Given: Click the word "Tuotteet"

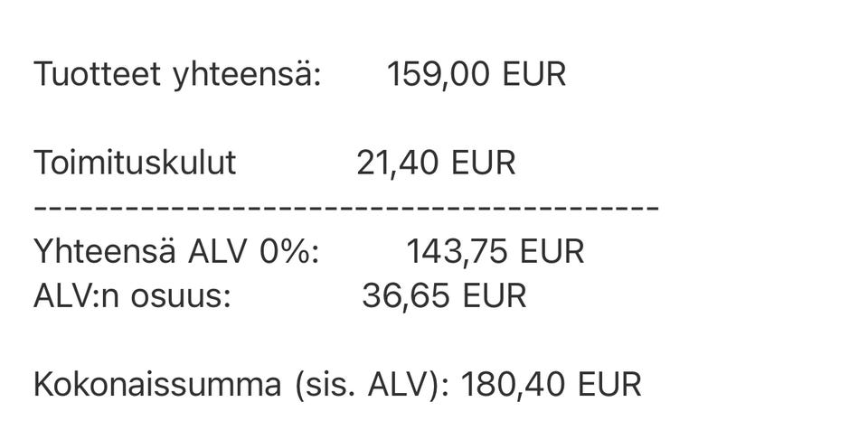Looking at the screenshot, I should [98, 74].
